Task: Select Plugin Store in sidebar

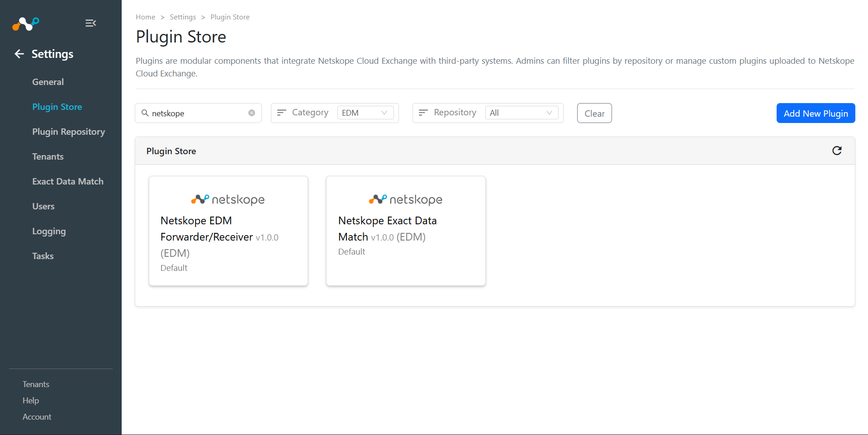Action: tap(57, 107)
